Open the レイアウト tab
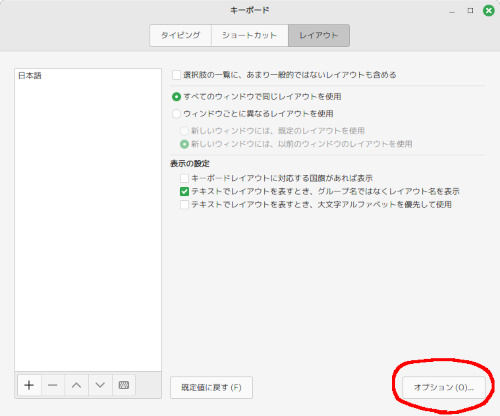This screenshot has height=416, width=500. click(319, 35)
